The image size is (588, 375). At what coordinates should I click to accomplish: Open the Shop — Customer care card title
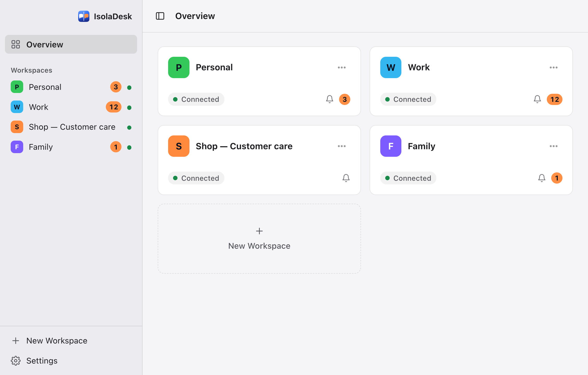[244, 146]
